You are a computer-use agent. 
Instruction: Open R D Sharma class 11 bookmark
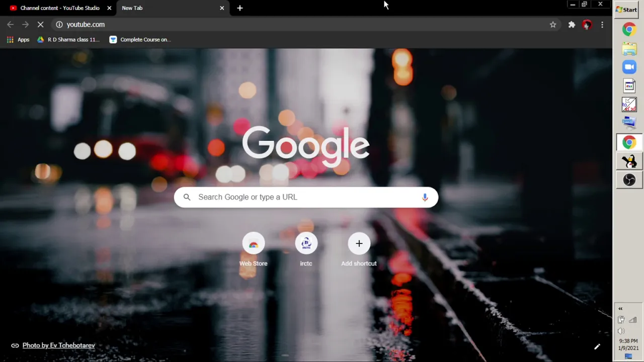(x=68, y=40)
